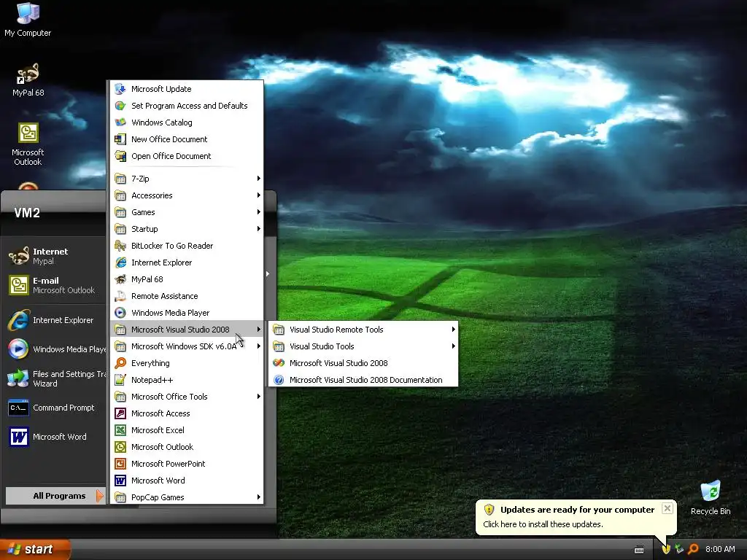Click the Windows Update shield tray icon
This screenshot has height=560, width=747.
click(x=666, y=549)
